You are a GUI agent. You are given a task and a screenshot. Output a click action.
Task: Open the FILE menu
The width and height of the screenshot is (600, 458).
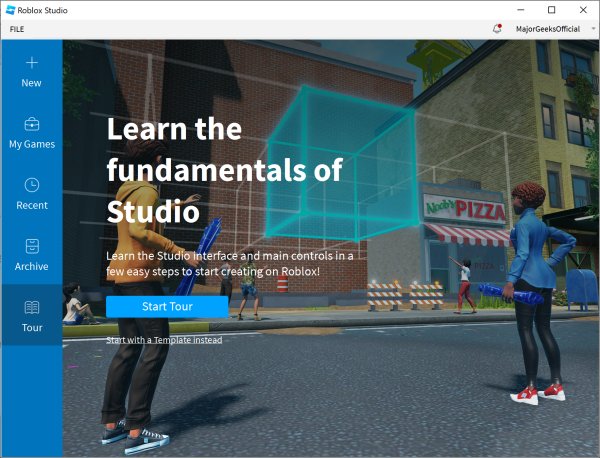click(17, 29)
